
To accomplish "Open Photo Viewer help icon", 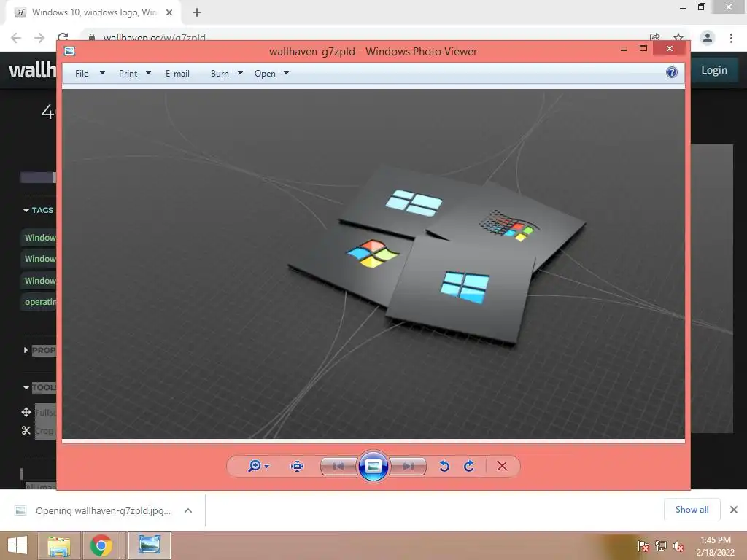I will [672, 72].
